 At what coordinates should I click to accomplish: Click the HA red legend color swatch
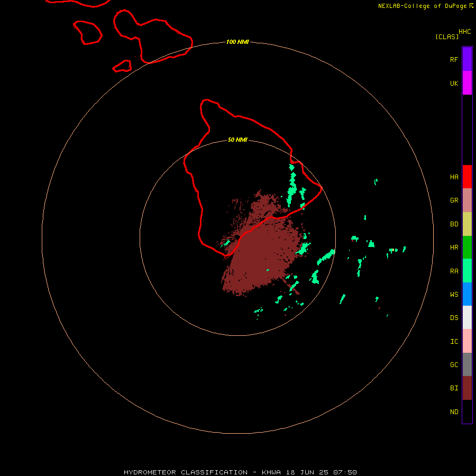(x=467, y=177)
